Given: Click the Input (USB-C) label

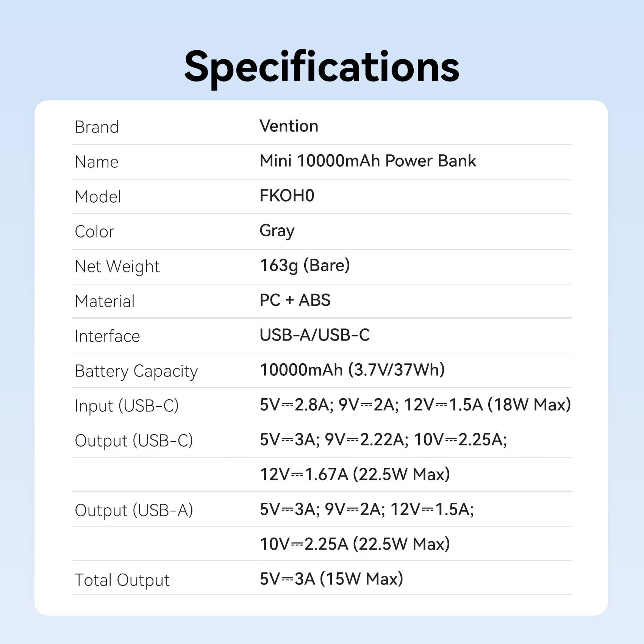Looking at the screenshot, I should pyautogui.click(x=127, y=406).
